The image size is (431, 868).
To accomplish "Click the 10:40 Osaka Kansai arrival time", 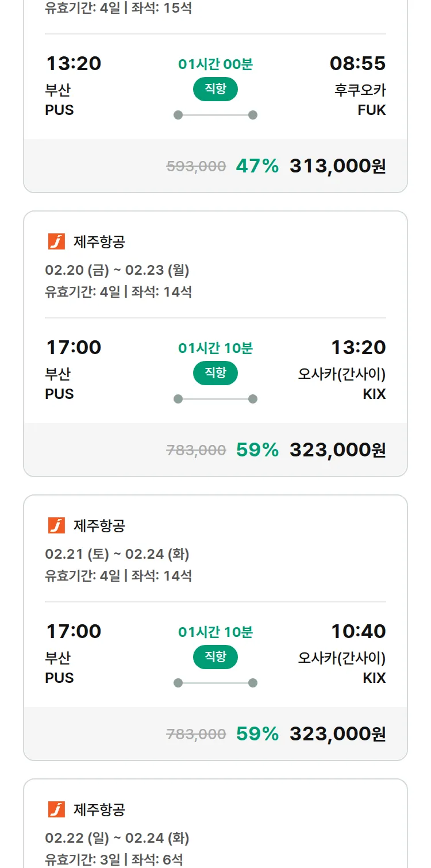I will tap(358, 631).
